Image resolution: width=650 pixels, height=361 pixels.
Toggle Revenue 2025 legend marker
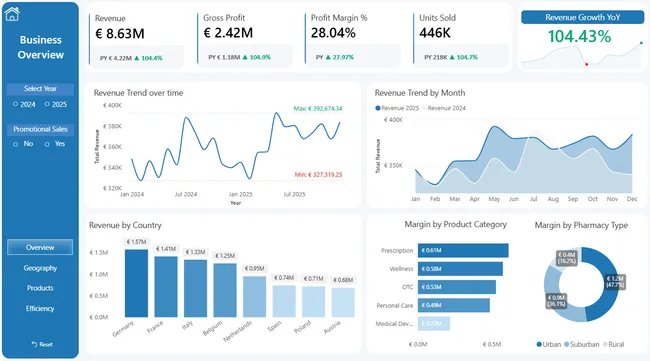[378, 108]
